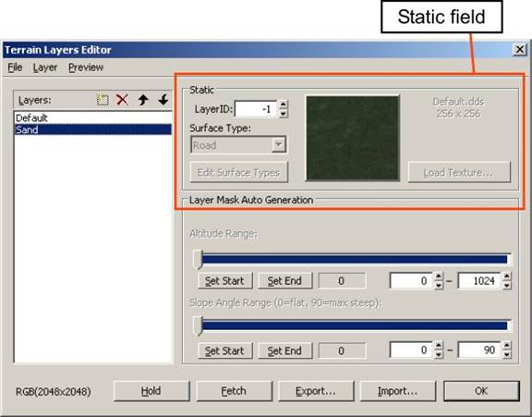Click the Slope Angle Range slider handle
532x417 pixels.
click(x=198, y=326)
